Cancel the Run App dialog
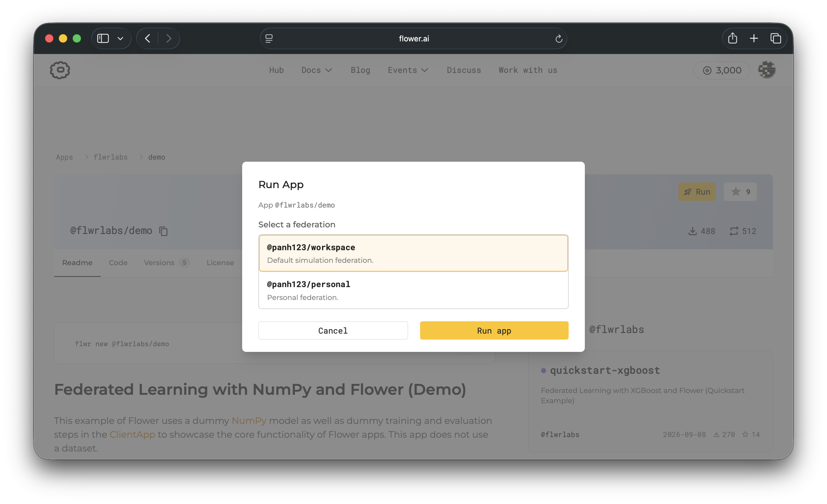 [333, 331]
